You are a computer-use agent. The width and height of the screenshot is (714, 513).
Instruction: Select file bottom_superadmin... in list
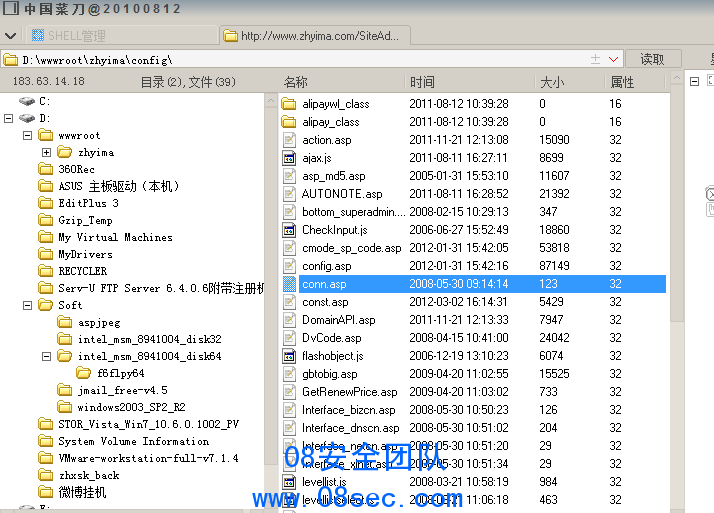point(353,212)
